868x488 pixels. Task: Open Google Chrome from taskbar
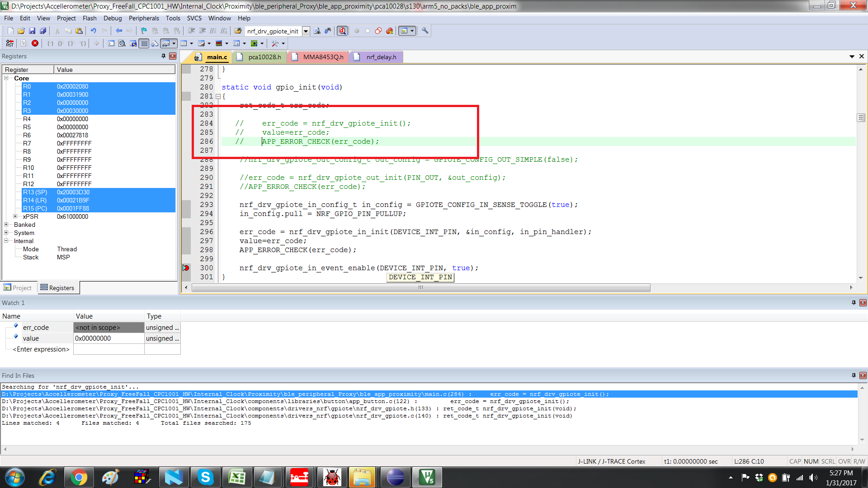pos(79,477)
